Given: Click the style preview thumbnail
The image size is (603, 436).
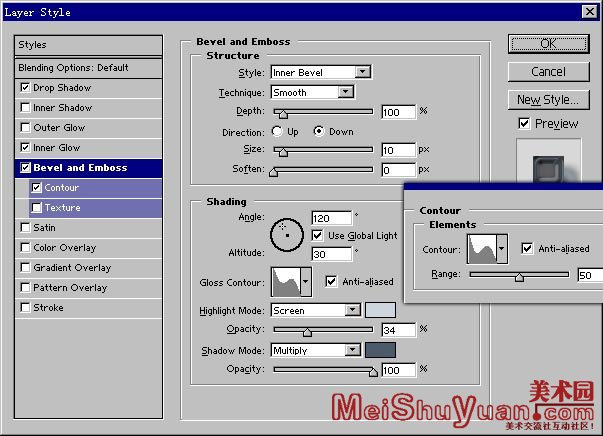Looking at the screenshot, I should click(549, 161).
